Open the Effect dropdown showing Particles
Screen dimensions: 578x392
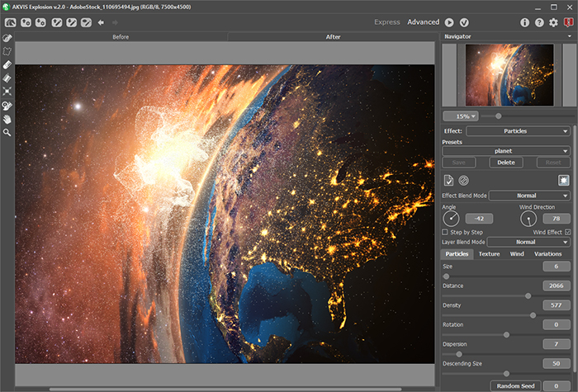point(518,131)
